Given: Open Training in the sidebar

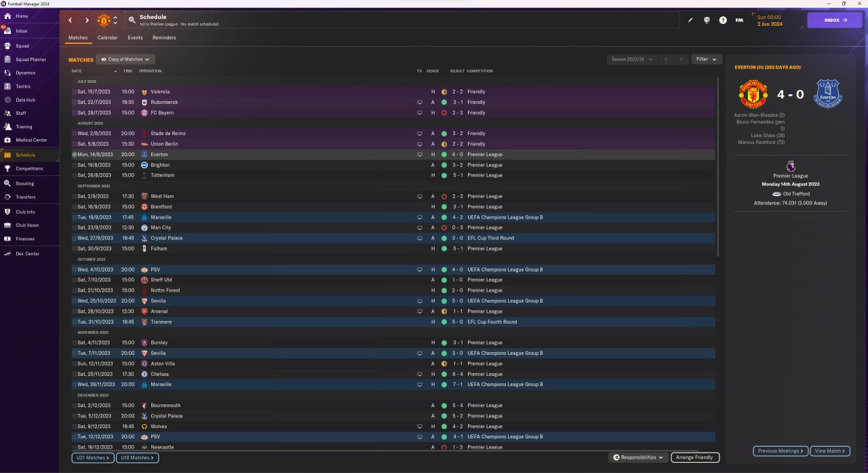Looking at the screenshot, I should click(x=30, y=127).
